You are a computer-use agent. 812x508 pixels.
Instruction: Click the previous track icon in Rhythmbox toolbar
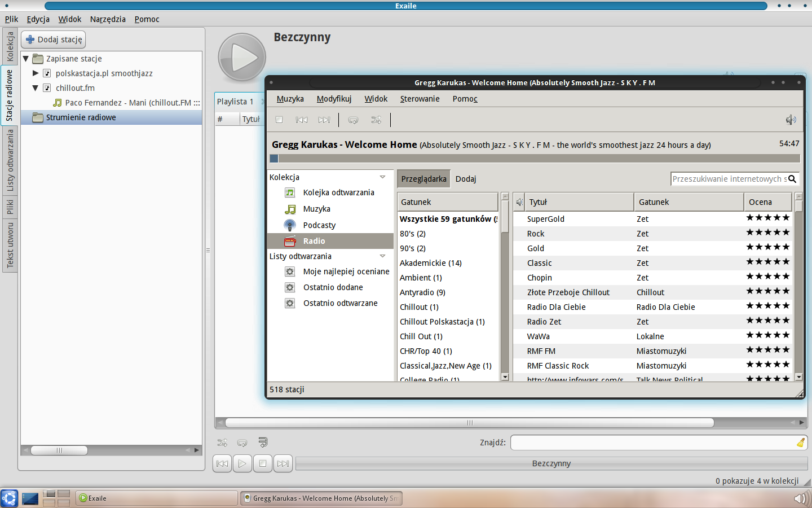coord(302,120)
